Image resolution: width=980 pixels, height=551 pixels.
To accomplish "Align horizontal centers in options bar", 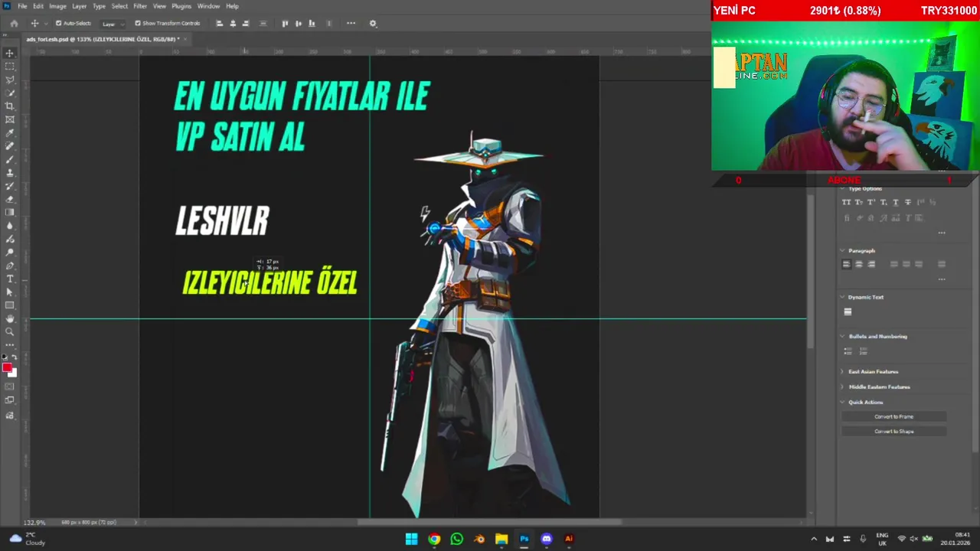I will tap(233, 23).
